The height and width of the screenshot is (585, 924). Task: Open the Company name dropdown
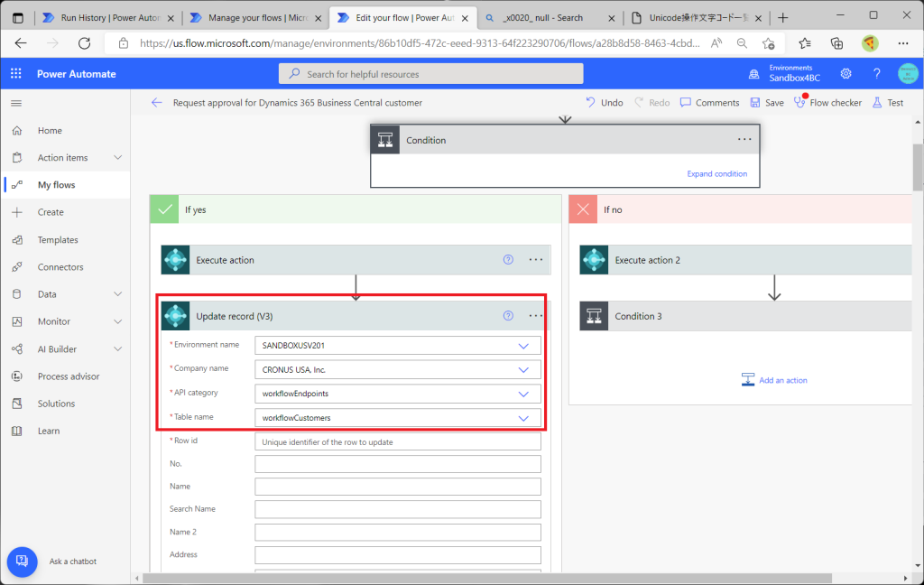click(x=523, y=370)
